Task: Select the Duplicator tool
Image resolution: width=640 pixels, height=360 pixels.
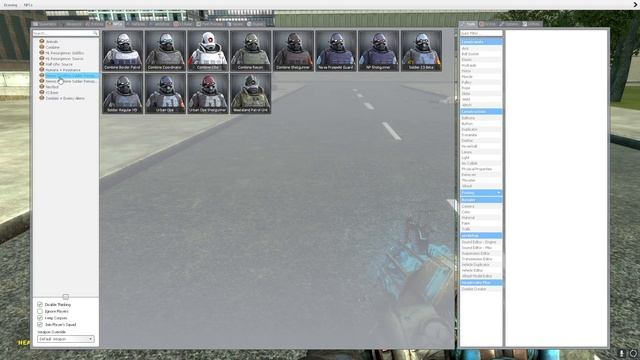Action: tap(481, 129)
